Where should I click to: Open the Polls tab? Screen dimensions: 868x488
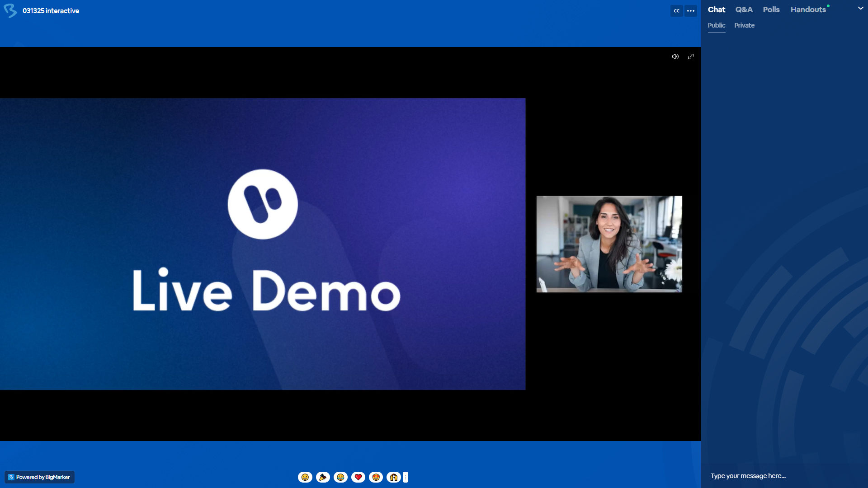771,9
